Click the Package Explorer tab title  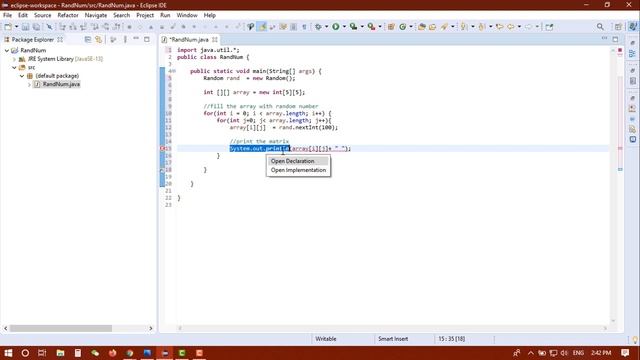pyautogui.click(x=33, y=39)
